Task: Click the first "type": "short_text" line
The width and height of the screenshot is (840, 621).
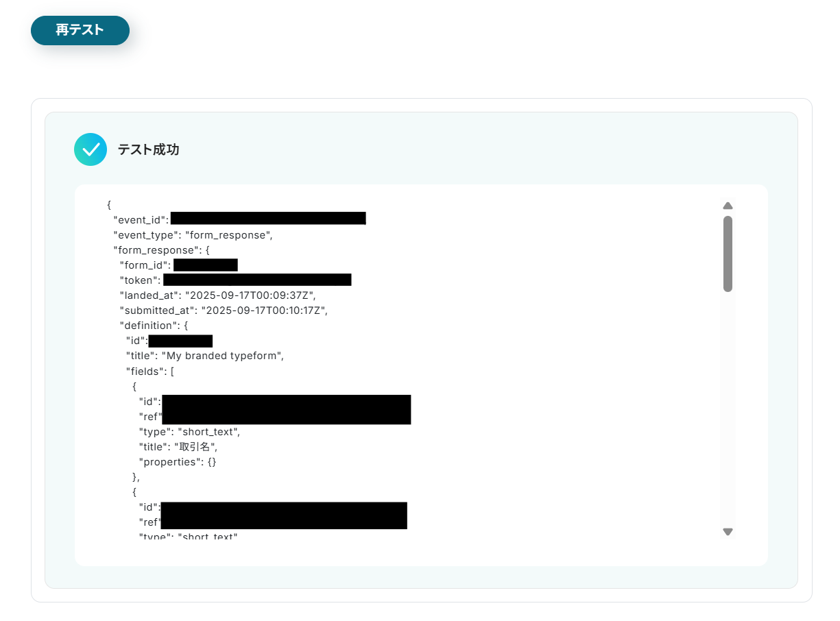Action: tap(189, 432)
